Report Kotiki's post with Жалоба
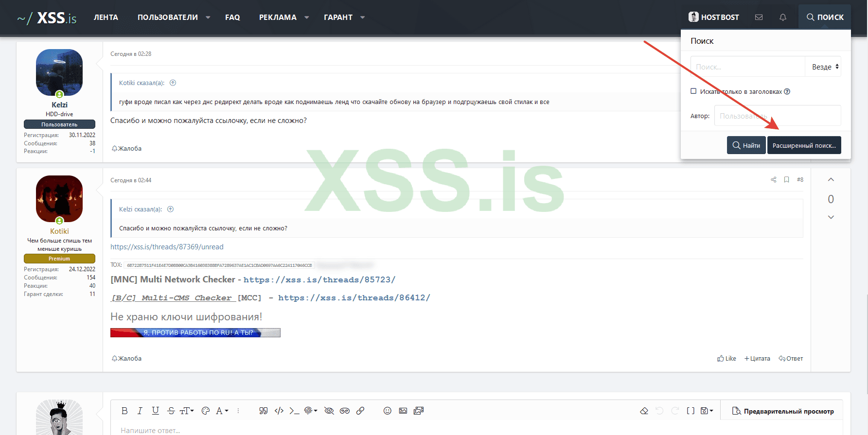 pyautogui.click(x=126, y=358)
